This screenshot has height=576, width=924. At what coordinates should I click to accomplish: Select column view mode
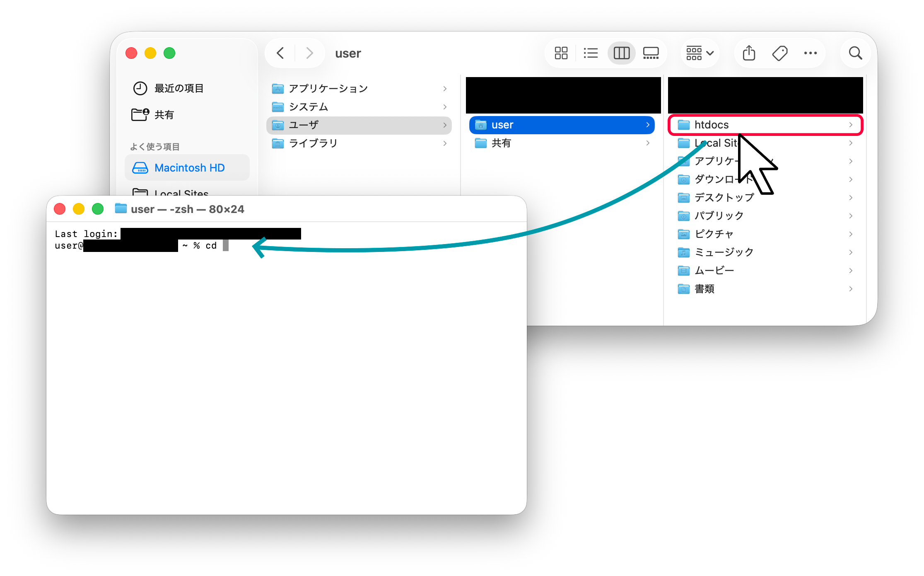point(621,53)
